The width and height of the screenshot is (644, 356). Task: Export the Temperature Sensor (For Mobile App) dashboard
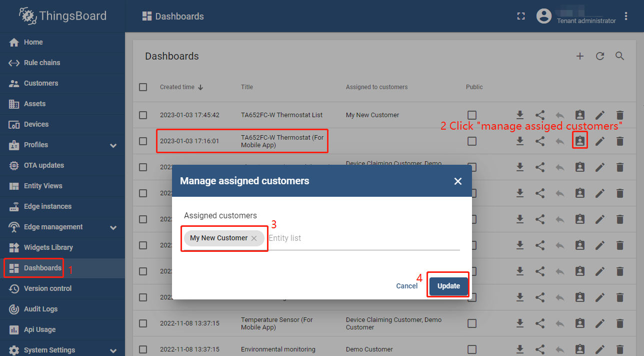tap(520, 323)
